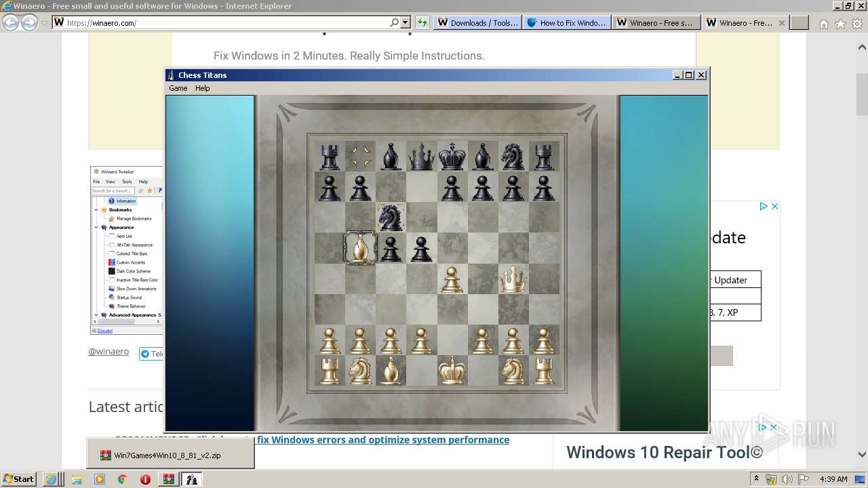The width and height of the screenshot is (868, 488).
Task: Click the black king piece
Action: [452, 156]
